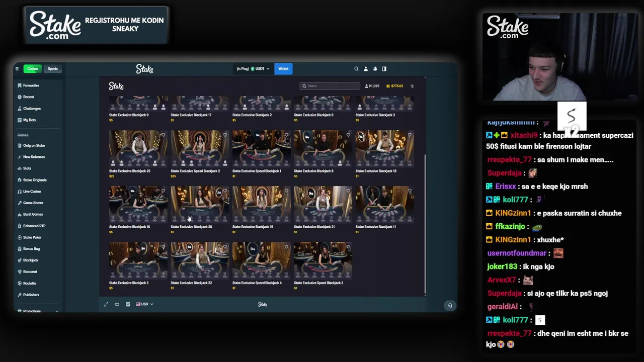This screenshot has width=644, height=362.
Task: Favourite Stake Exclusive Blackjack 11 heart
Action: point(410,191)
